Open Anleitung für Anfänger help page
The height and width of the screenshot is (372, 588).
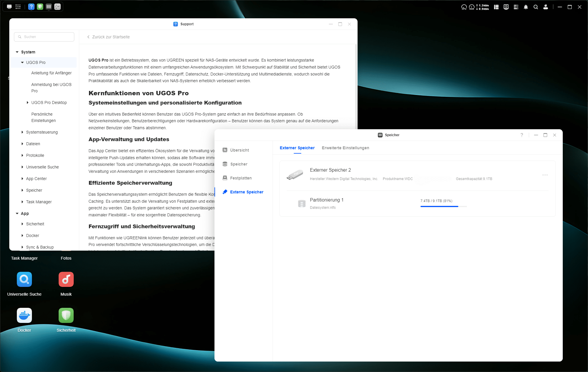pyautogui.click(x=51, y=73)
